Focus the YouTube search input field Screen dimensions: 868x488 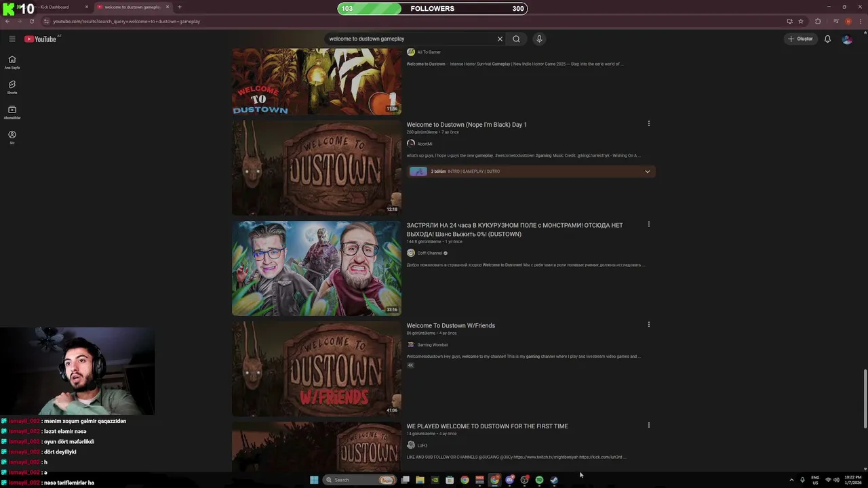(410, 39)
